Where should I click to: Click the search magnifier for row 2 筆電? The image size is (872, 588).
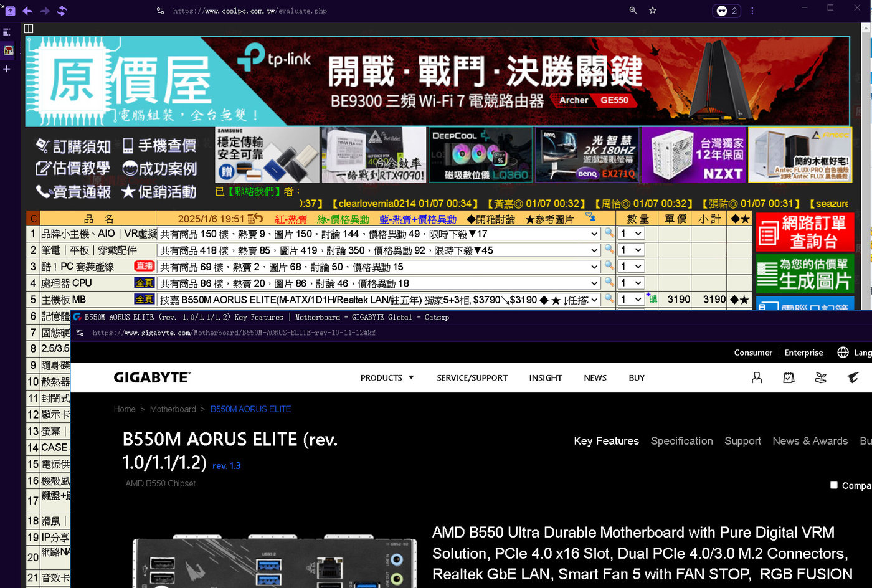(609, 249)
